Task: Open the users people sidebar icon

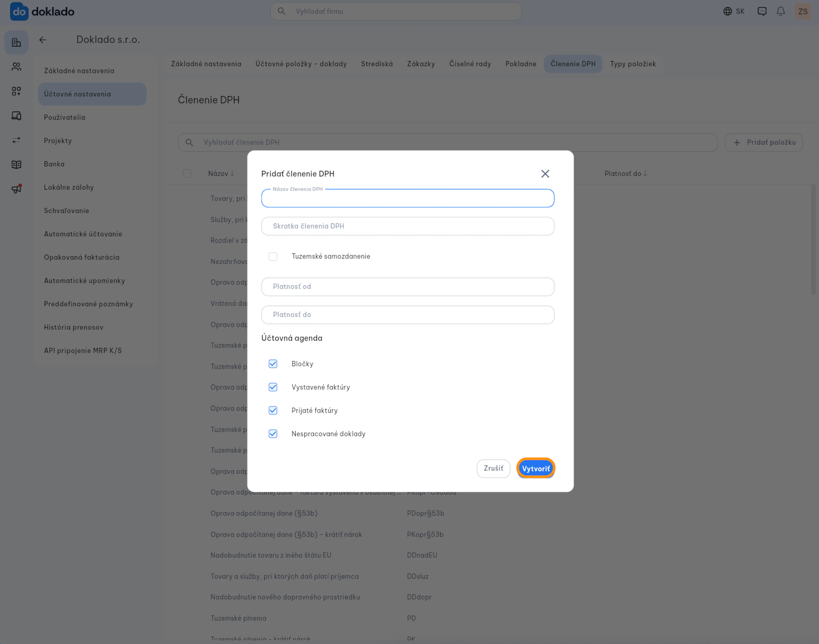Action: tap(16, 67)
